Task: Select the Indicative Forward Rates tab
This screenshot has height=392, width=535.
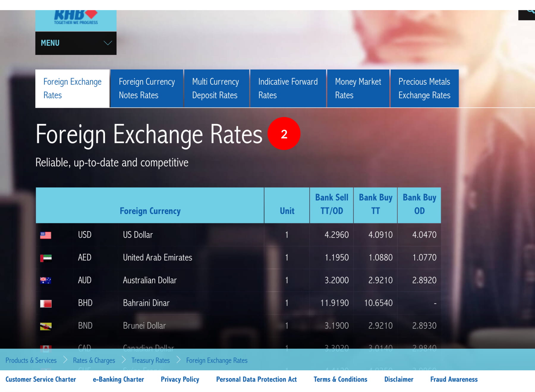Action: (288, 88)
